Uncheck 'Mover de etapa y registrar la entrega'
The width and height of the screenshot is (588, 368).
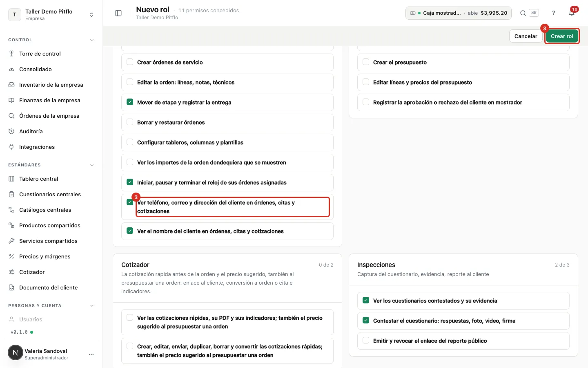[130, 102]
